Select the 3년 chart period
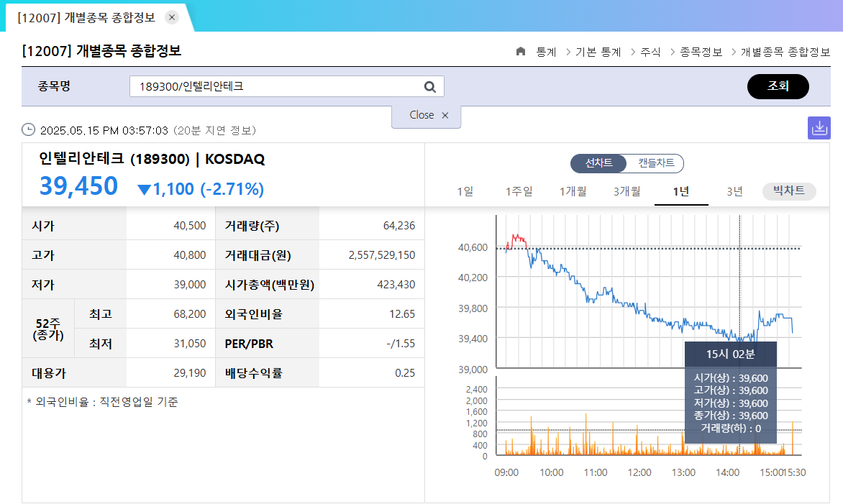 pyautogui.click(x=735, y=192)
